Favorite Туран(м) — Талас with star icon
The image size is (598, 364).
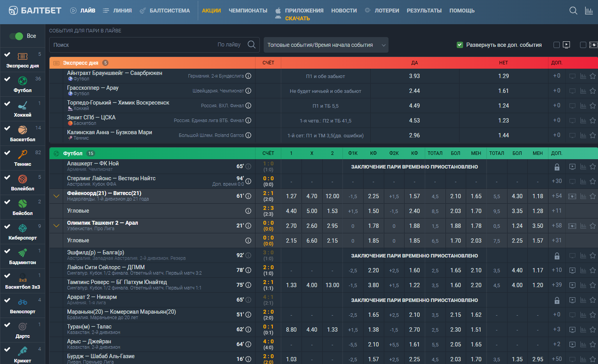pyautogui.click(x=593, y=330)
